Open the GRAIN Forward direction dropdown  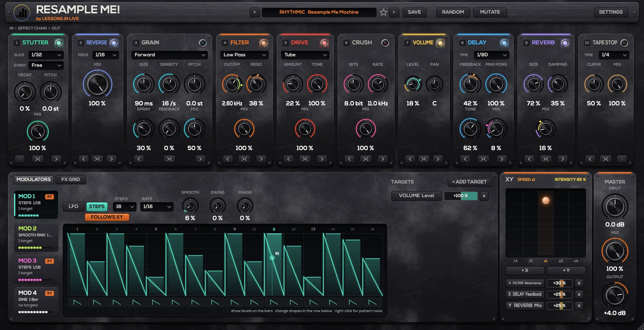tap(169, 55)
